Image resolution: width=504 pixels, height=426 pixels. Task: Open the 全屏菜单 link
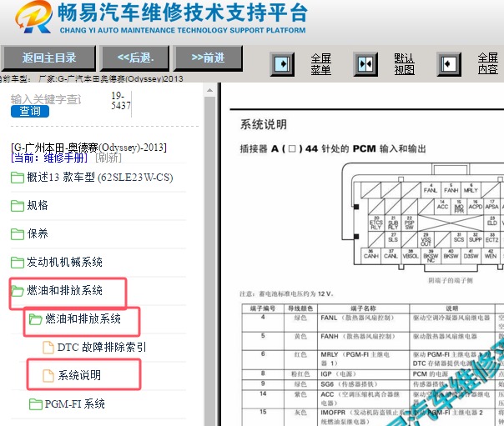coord(320,64)
